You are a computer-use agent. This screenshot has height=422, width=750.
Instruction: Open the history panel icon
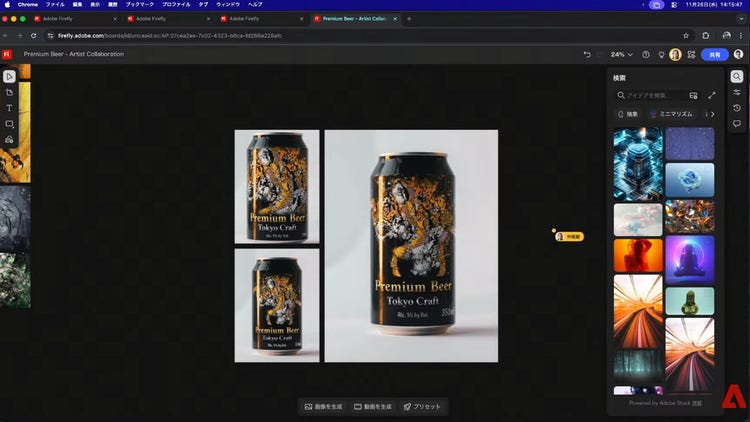tap(737, 108)
